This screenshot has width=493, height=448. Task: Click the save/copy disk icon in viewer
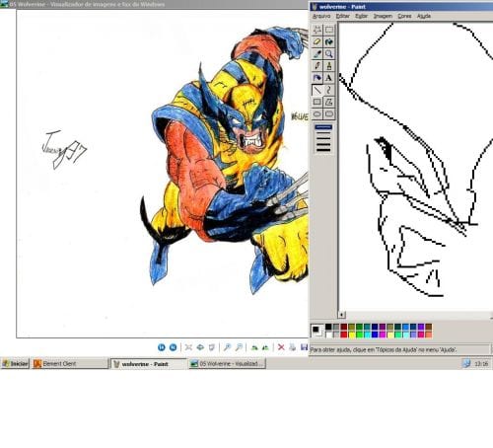pos(305,347)
